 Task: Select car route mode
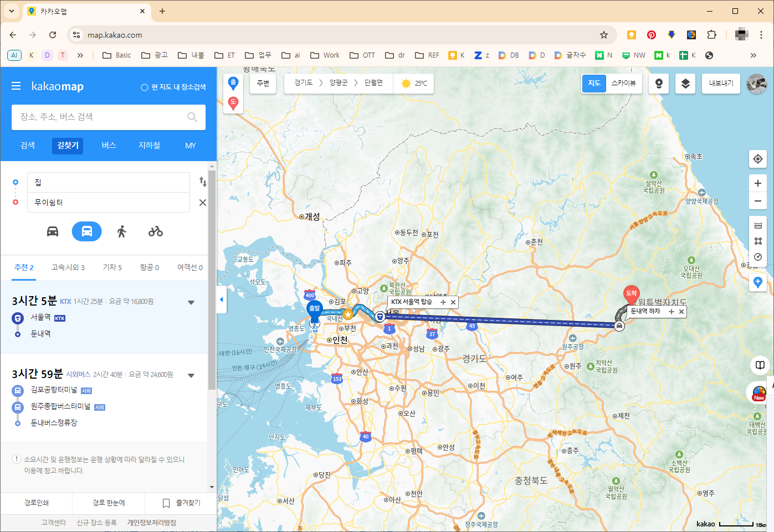coord(53,231)
